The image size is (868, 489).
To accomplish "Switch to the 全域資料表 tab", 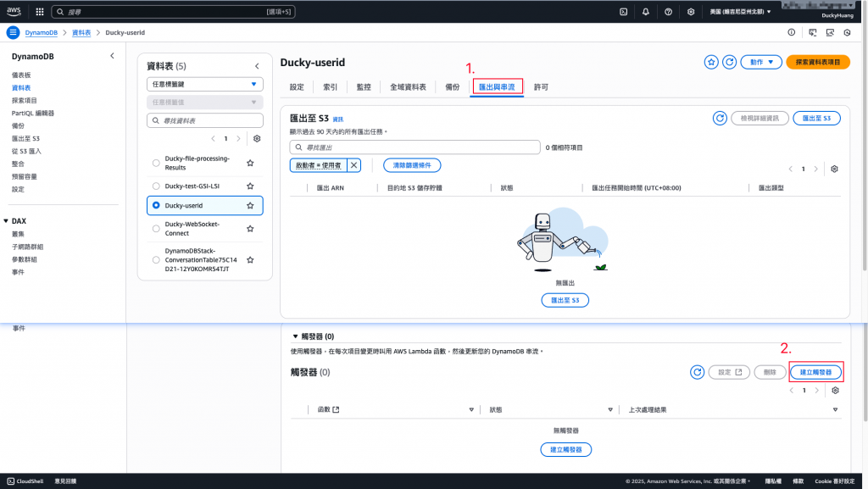I will 408,86.
